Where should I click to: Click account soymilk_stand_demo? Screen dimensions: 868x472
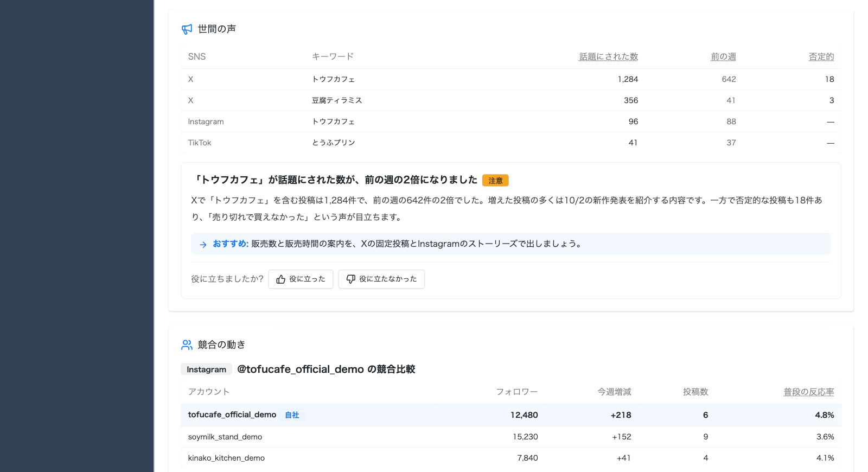click(225, 437)
